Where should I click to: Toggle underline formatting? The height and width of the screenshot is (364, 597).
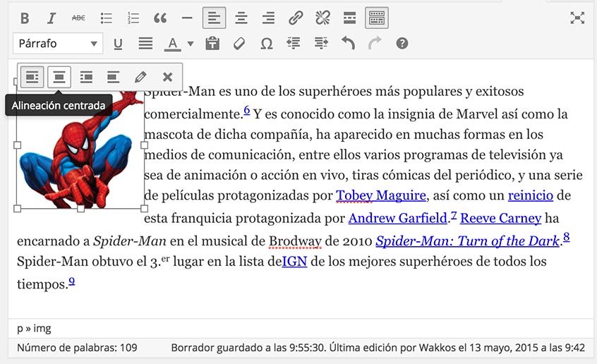click(118, 44)
